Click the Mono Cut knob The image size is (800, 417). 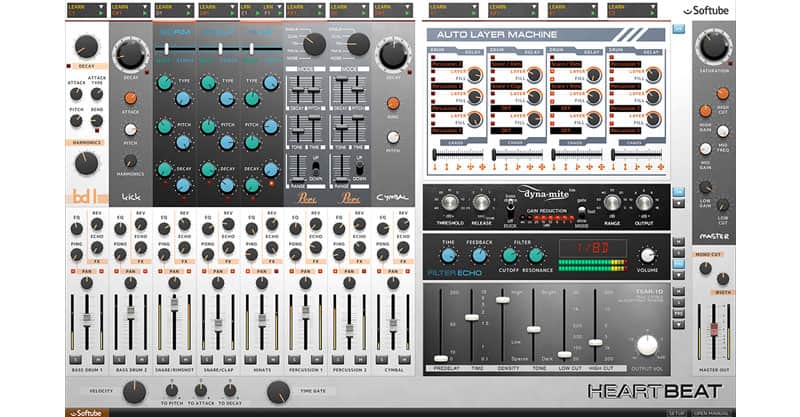[705, 267]
